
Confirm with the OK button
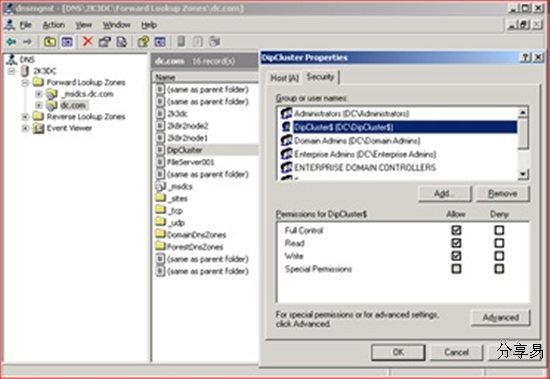click(398, 352)
